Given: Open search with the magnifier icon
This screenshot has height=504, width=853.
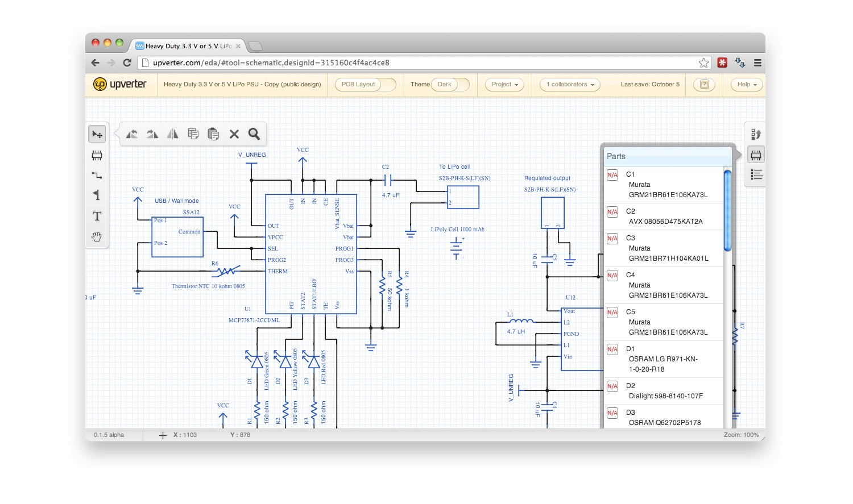Looking at the screenshot, I should tap(254, 134).
